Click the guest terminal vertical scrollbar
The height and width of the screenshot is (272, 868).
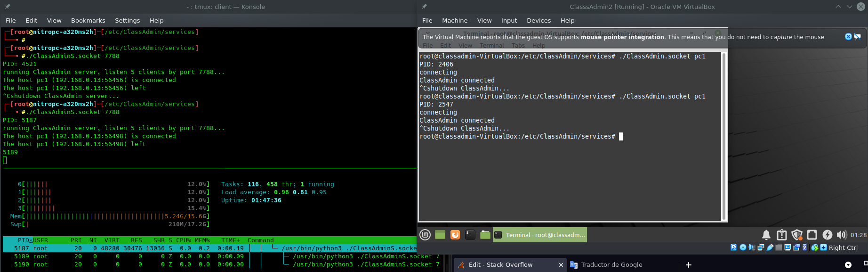click(724, 136)
